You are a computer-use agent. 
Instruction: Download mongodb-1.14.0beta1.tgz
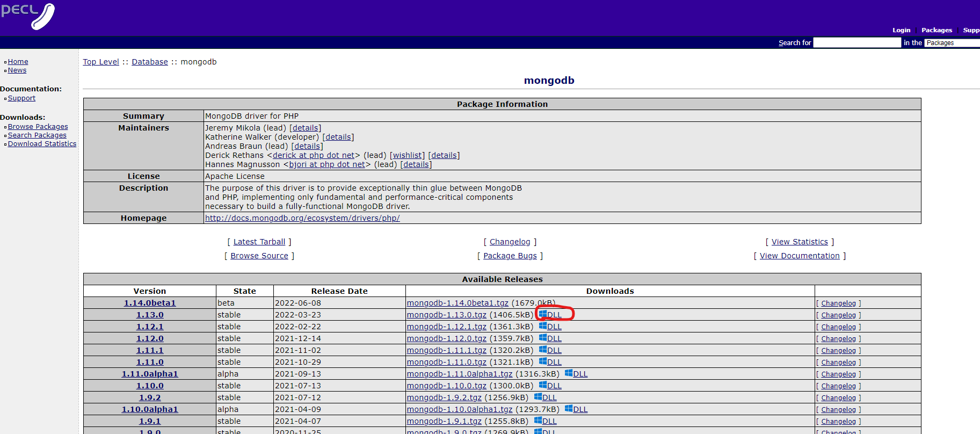pyautogui.click(x=458, y=303)
